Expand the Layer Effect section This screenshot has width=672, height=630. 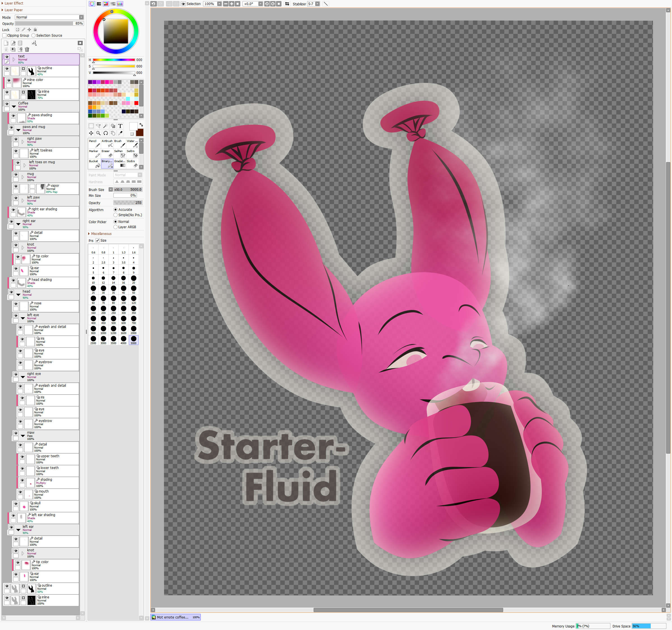point(13,3)
